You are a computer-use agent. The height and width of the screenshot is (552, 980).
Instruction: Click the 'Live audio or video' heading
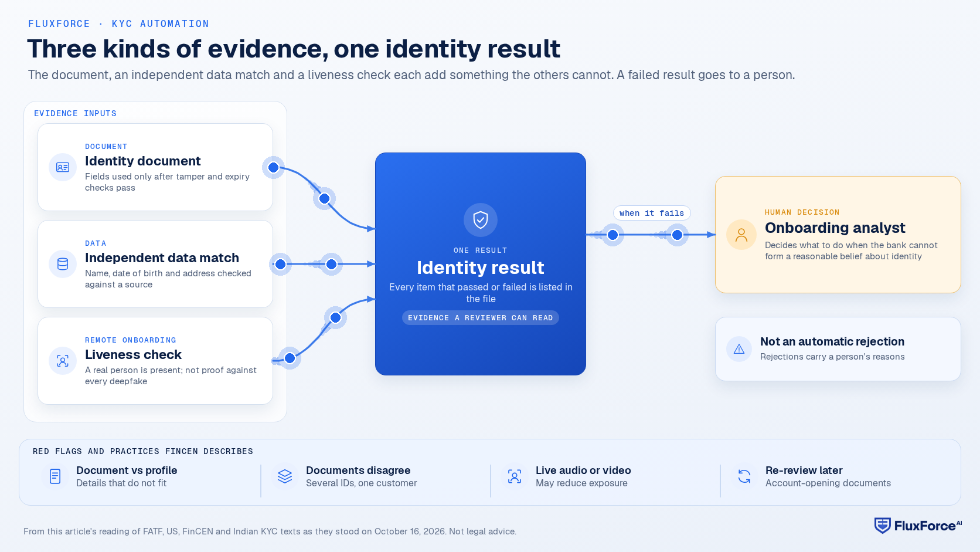(583, 470)
